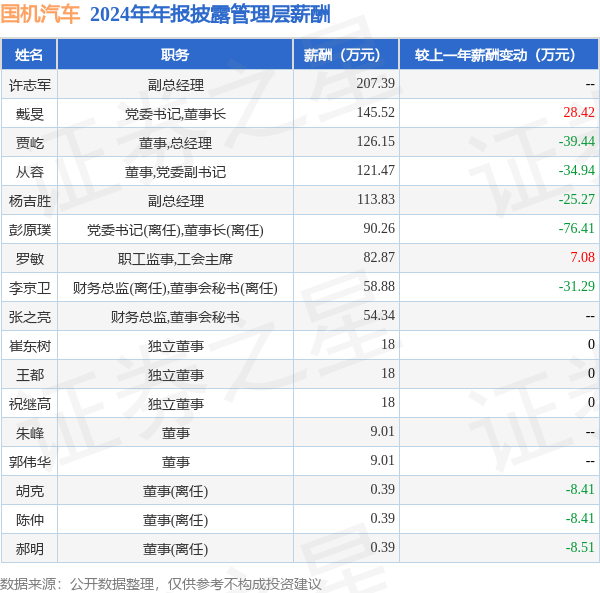The width and height of the screenshot is (600, 593).
Task: Select the name 许志军
Action: [x=30, y=85]
